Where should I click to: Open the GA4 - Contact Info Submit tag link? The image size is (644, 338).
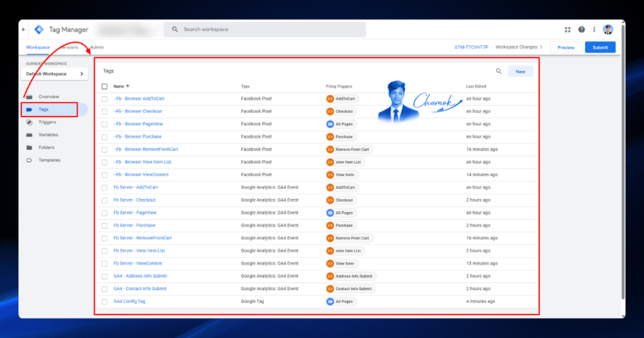pos(140,289)
